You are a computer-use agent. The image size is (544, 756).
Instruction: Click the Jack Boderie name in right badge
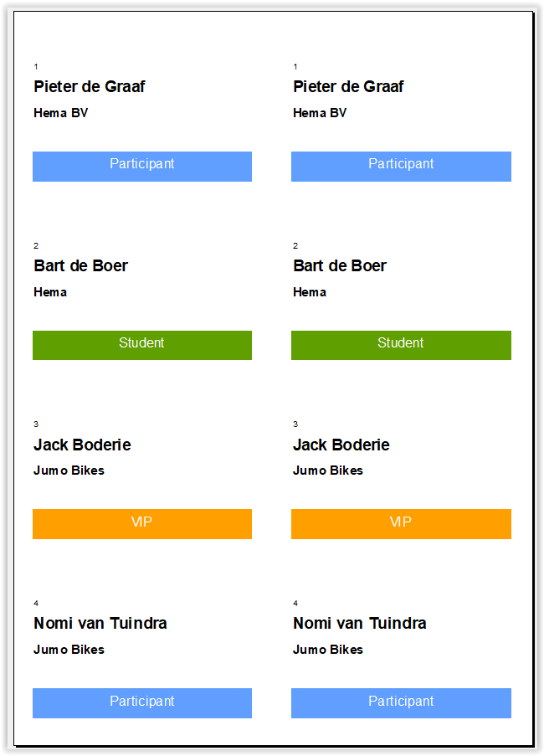point(341,445)
